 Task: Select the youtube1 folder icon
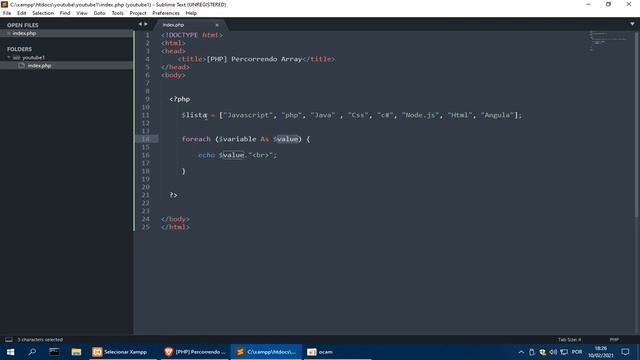coord(17,58)
